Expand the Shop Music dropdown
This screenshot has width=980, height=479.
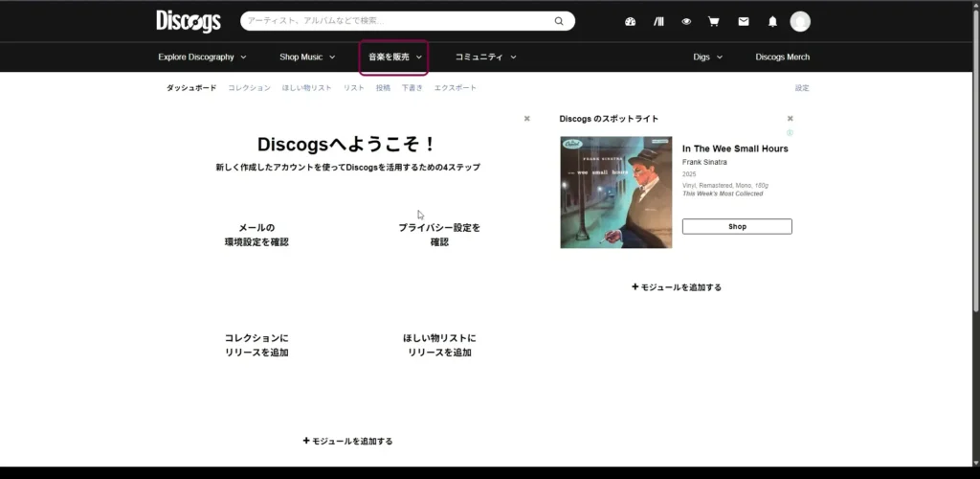point(307,57)
